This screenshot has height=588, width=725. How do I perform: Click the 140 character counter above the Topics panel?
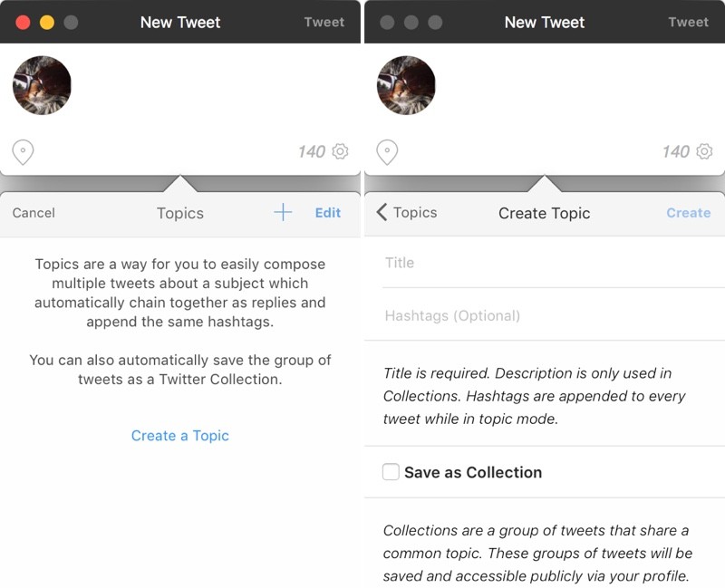pyautogui.click(x=312, y=151)
